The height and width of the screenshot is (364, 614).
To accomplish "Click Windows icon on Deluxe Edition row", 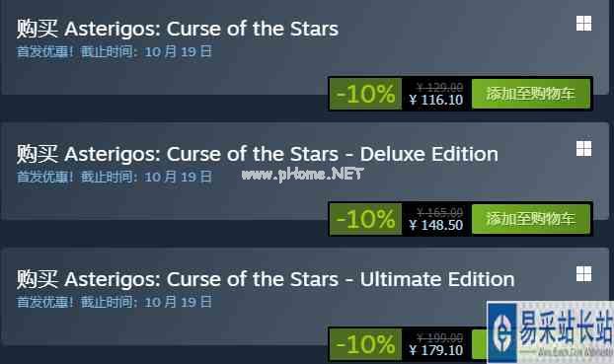I will coord(583,148).
